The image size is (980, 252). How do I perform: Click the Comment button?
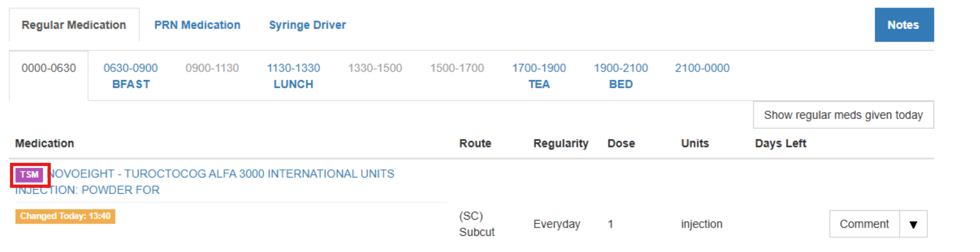tap(864, 224)
